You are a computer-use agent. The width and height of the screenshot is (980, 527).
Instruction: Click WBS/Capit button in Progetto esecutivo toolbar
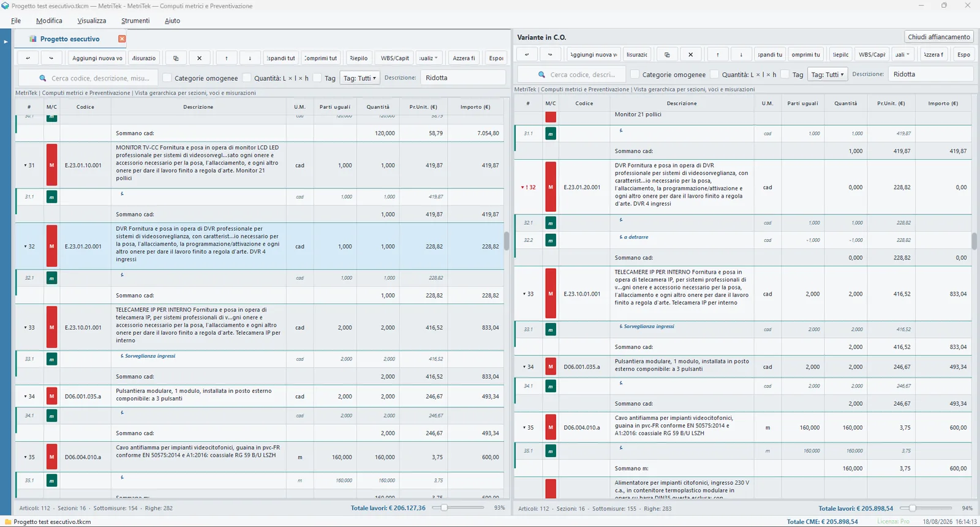click(x=395, y=58)
